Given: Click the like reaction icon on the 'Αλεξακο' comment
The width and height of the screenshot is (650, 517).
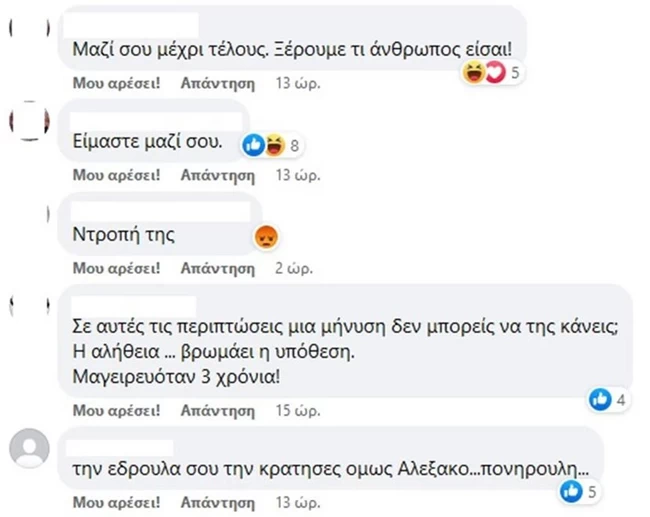Looking at the screenshot, I should tap(572, 491).
